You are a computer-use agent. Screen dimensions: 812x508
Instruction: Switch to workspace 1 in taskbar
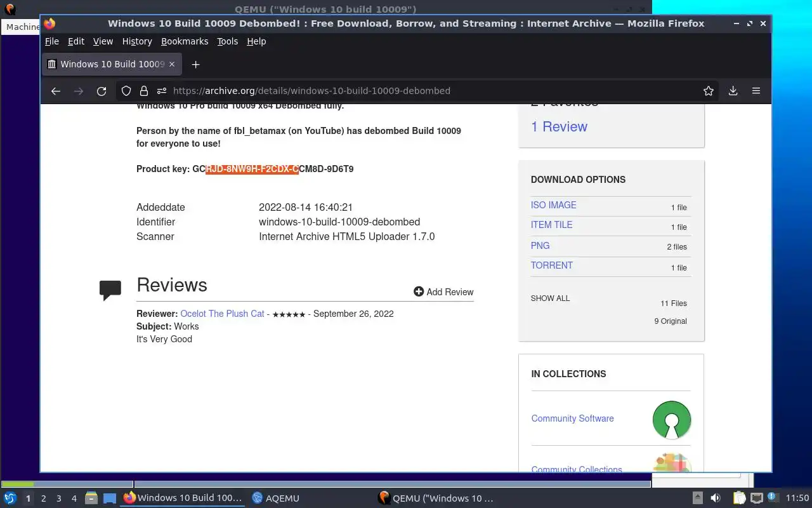(x=28, y=498)
